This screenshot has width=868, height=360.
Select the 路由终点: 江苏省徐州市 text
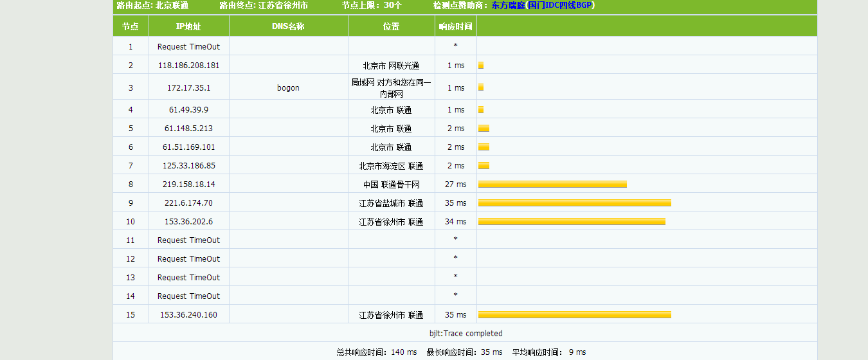pyautogui.click(x=264, y=5)
